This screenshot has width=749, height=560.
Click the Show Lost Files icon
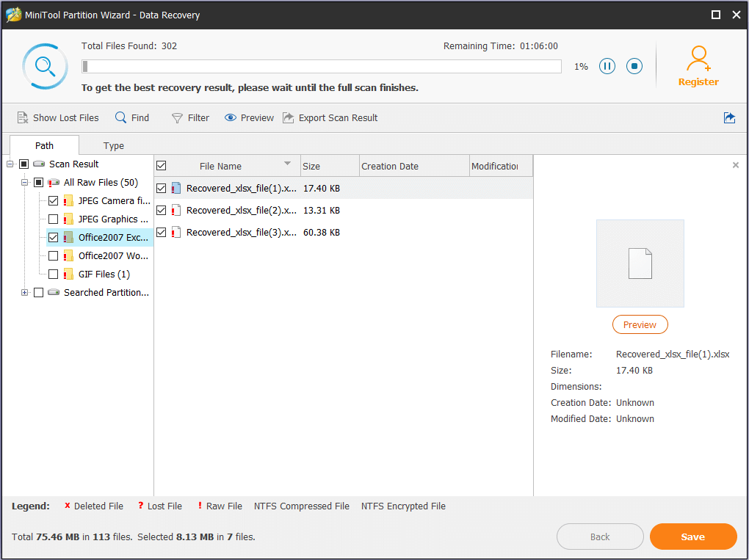click(23, 117)
